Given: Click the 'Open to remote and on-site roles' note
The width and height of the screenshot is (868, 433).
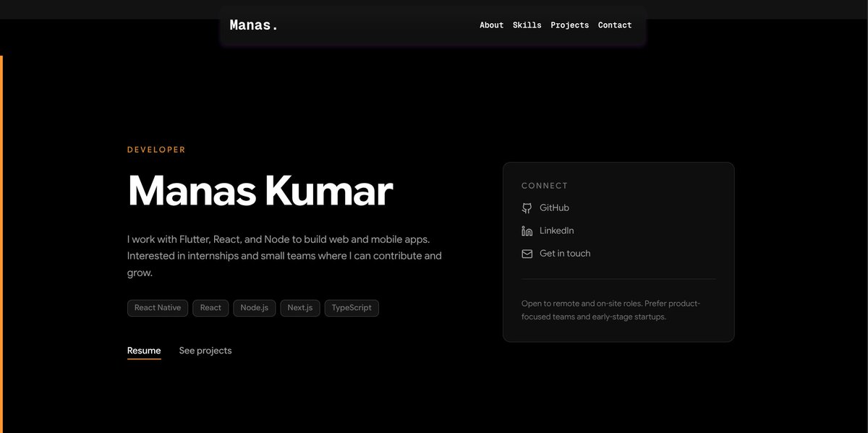Looking at the screenshot, I should click(610, 310).
